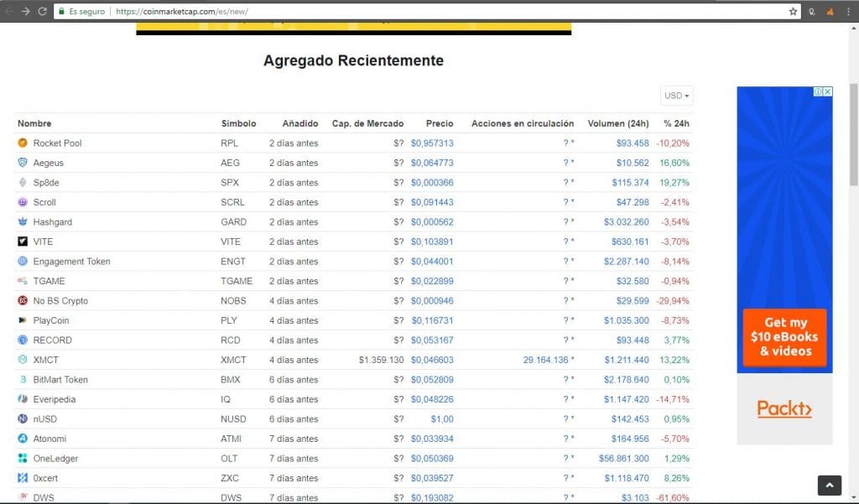Open the Hashgard coin page

tap(53, 222)
